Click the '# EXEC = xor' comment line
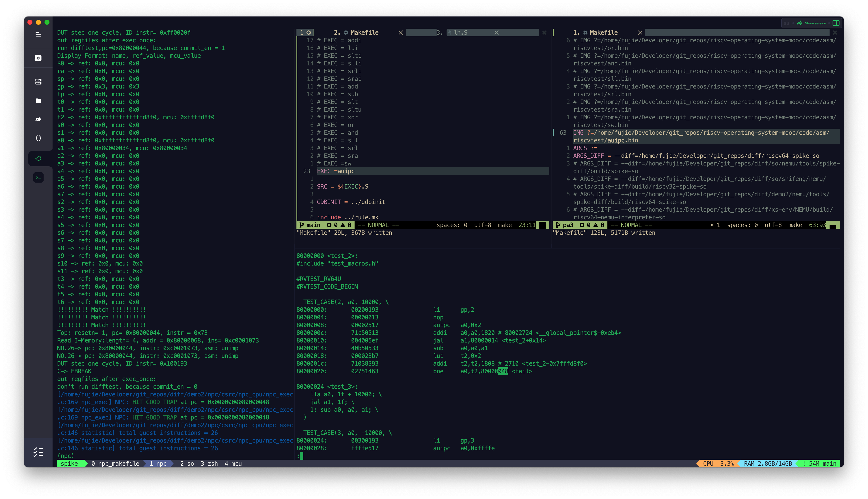Screen dimensions: 868x499 tap(337, 117)
